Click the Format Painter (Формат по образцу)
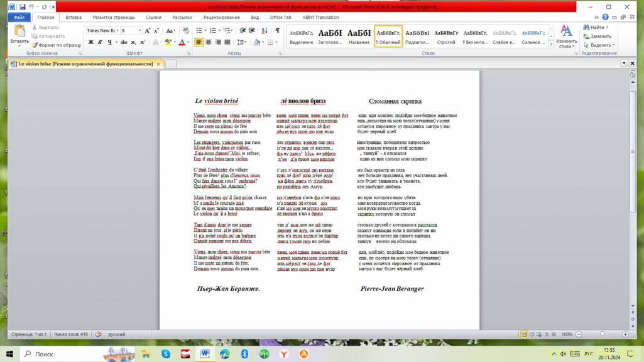Viewport: 644px width, 362px height. tap(57, 45)
